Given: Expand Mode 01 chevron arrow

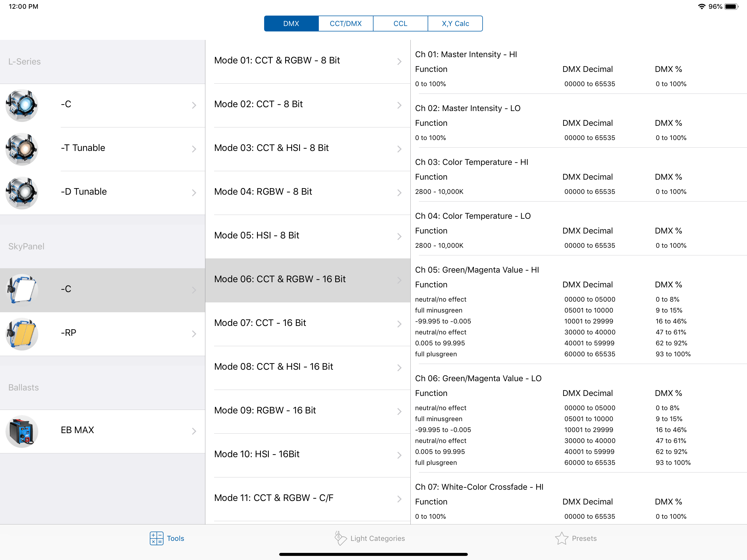Looking at the screenshot, I should (x=399, y=62).
